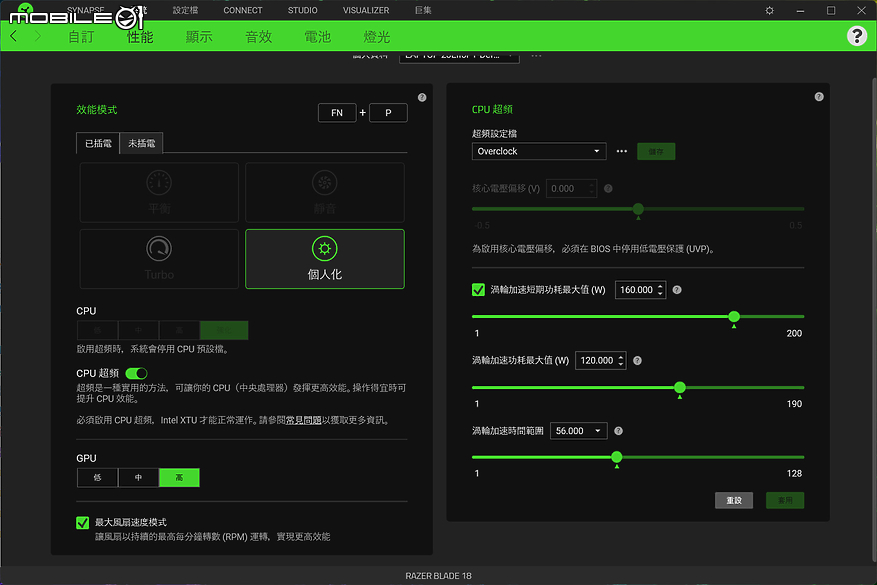The height and width of the screenshot is (585, 877).
Task: Click the vertical scrollbar on right edge
Action: pos(874,319)
